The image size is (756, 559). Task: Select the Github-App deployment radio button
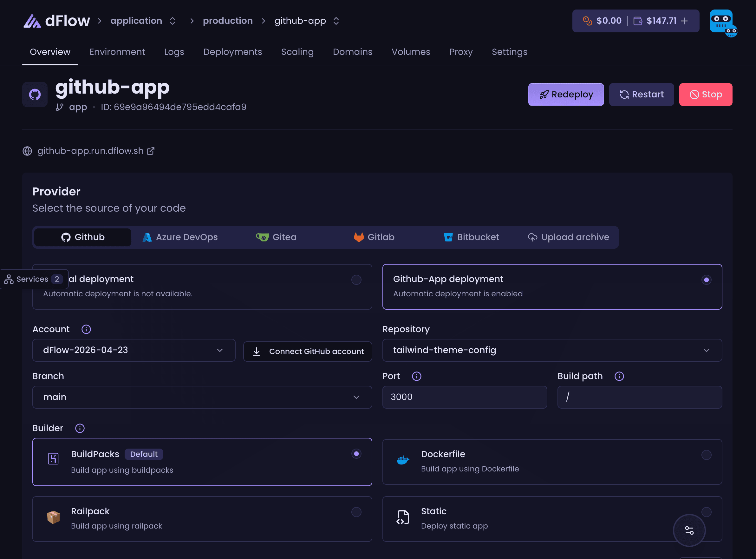(x=706, y=280)
